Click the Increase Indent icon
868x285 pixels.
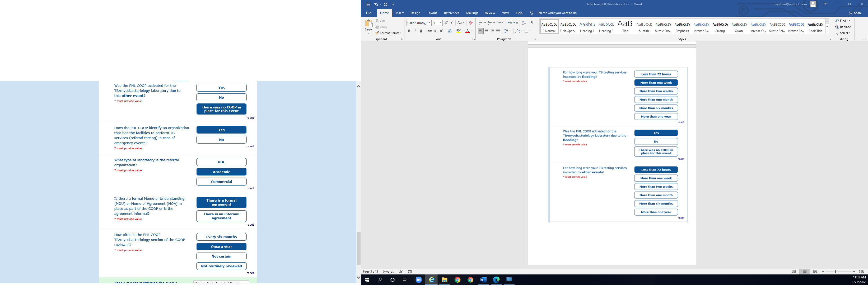[x=516, y=23]
